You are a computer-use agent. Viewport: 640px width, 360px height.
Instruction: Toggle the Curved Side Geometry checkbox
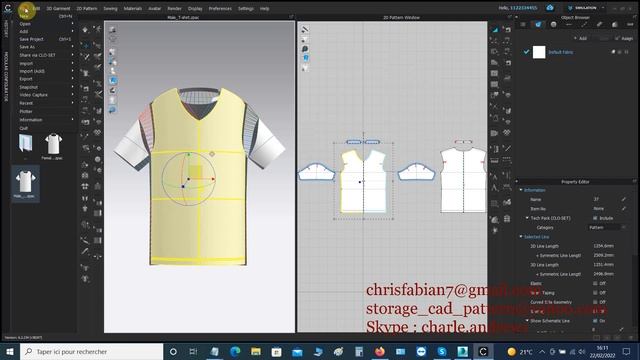(x=595, y=302)
